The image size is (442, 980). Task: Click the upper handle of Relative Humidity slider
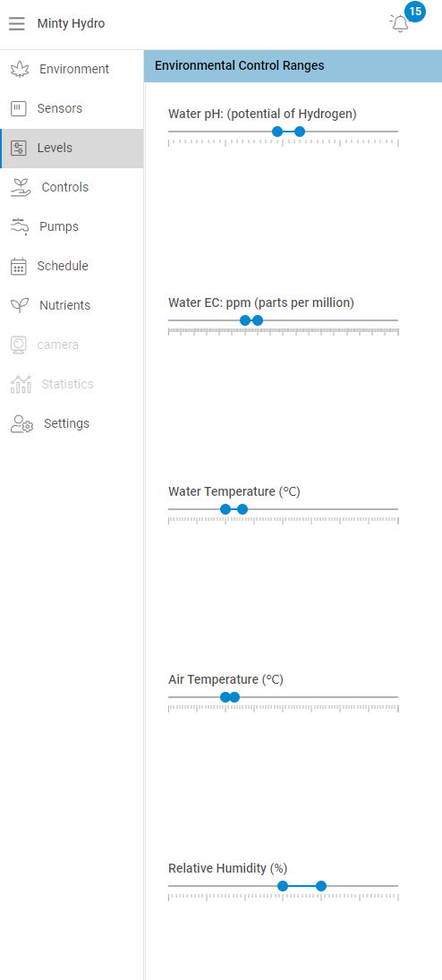click(320, 886)
